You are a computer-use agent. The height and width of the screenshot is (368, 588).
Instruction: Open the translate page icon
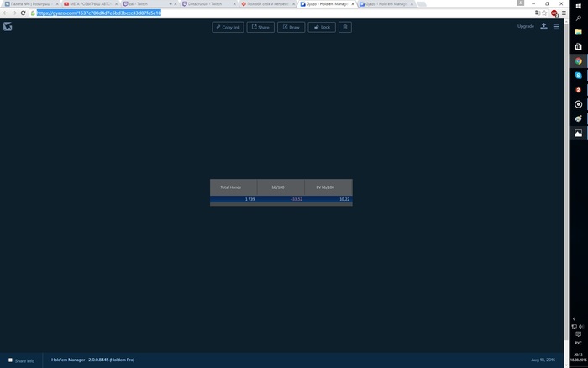(538, 13)
